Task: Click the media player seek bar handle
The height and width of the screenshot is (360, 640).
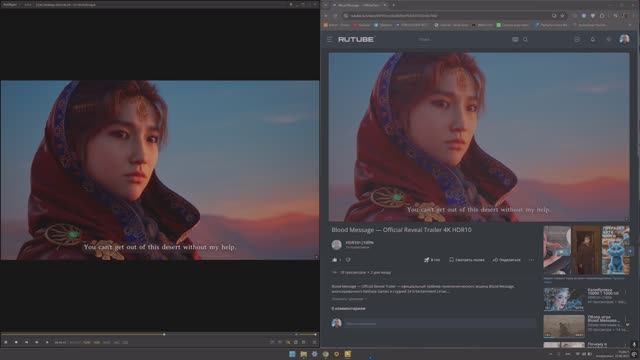Action: pyautogui.click(x=164, y=334)
